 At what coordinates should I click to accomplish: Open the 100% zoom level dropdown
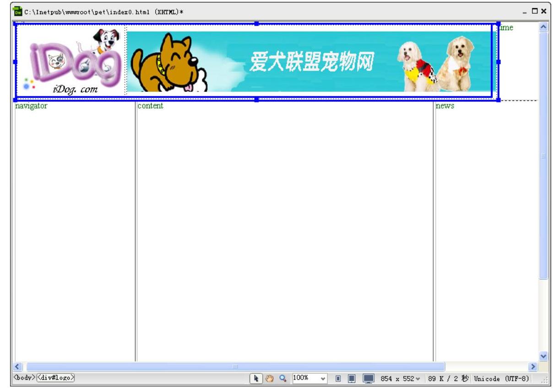coord(310,378)
